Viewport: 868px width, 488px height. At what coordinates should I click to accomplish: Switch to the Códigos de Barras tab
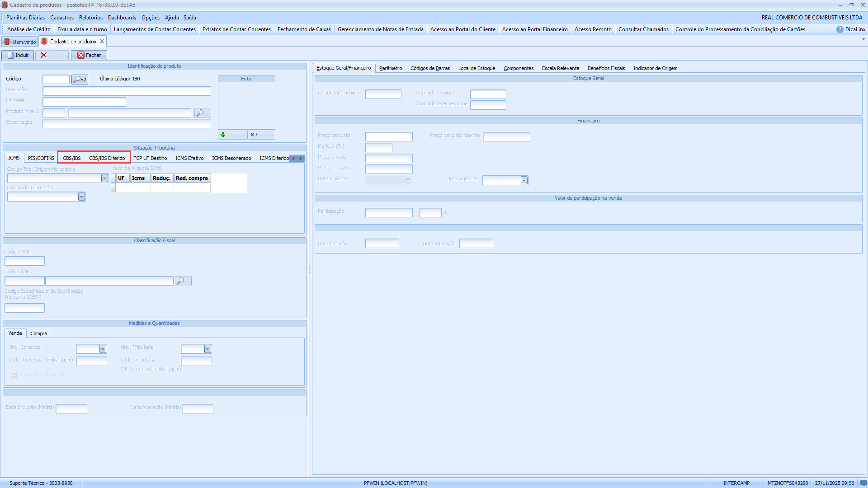[430, 68]
